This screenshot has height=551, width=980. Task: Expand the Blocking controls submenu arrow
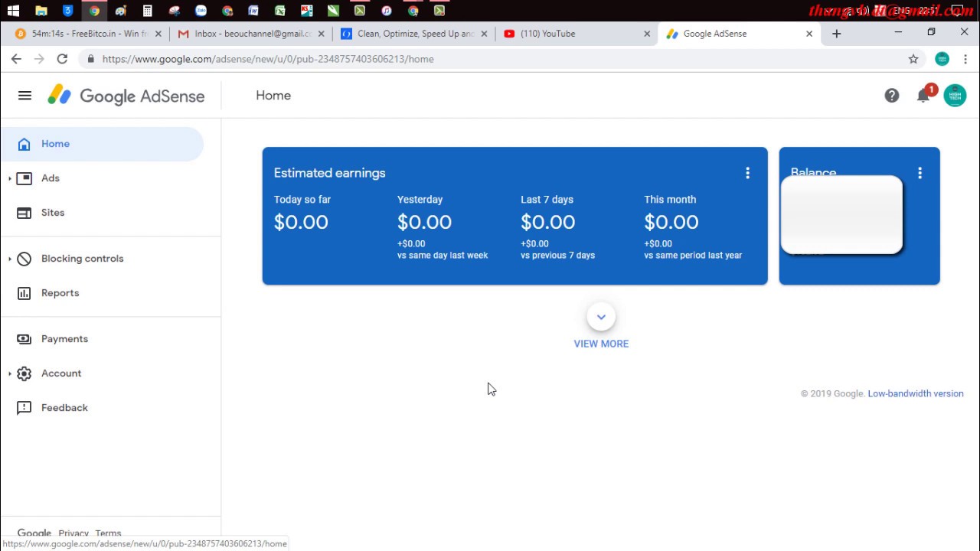[x=10, y=259]
